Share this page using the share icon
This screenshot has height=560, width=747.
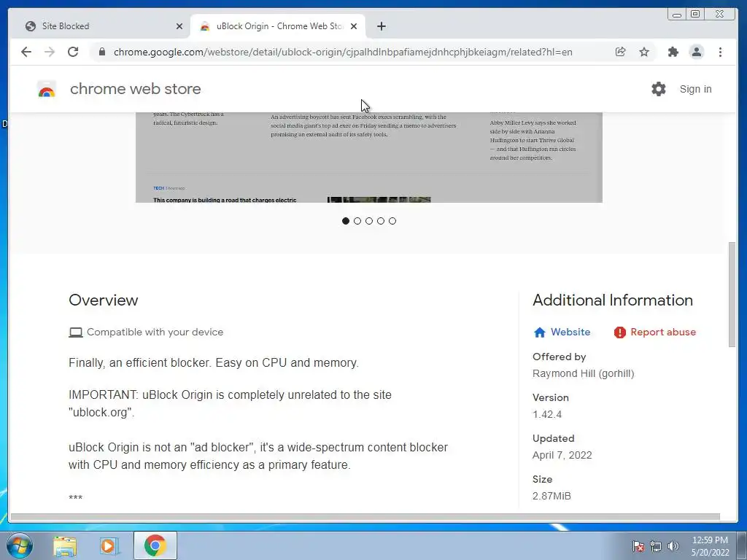pyautogui.click(x=620, y=52)
